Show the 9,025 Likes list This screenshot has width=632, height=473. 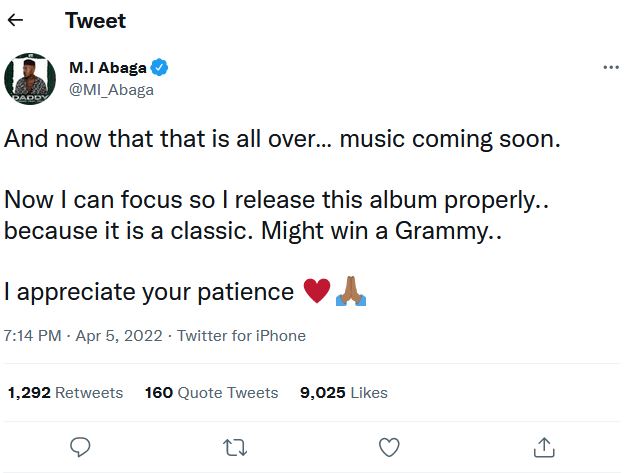[343, 393]
